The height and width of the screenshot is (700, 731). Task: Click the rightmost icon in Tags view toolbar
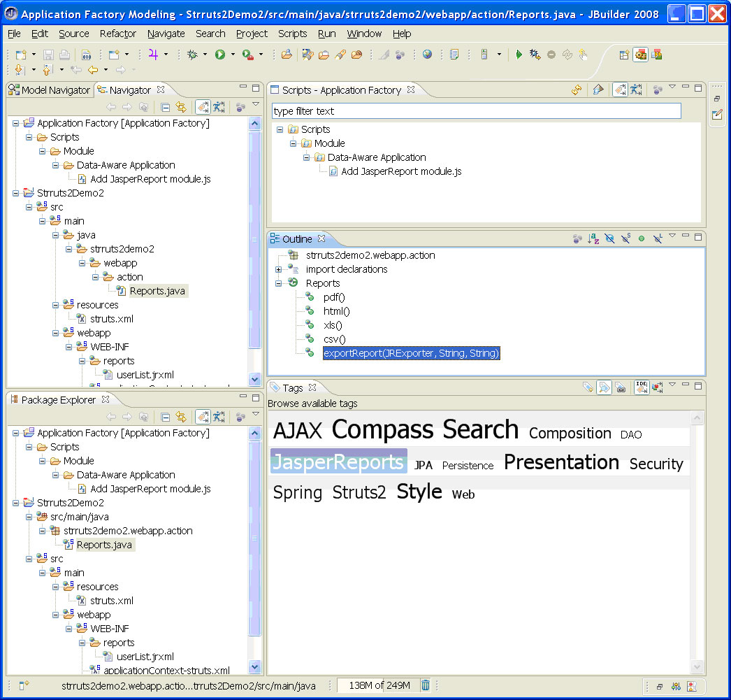coord(658,387)
